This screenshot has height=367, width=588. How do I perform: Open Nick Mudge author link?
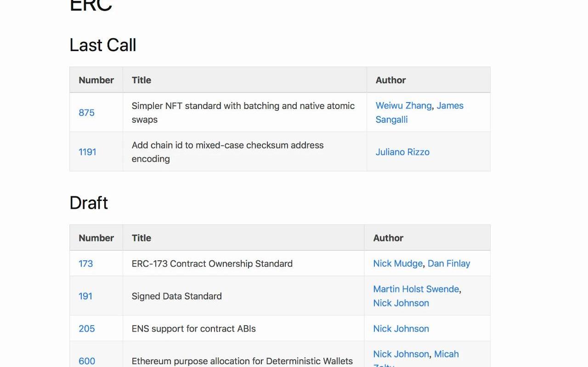tap(398, 264)
